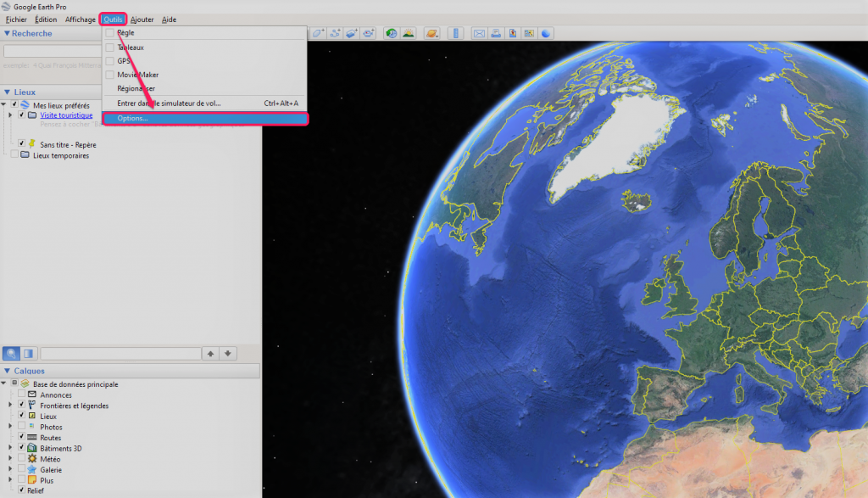
Task: Open the Fichier menu
Action: (x=16, y=20)
